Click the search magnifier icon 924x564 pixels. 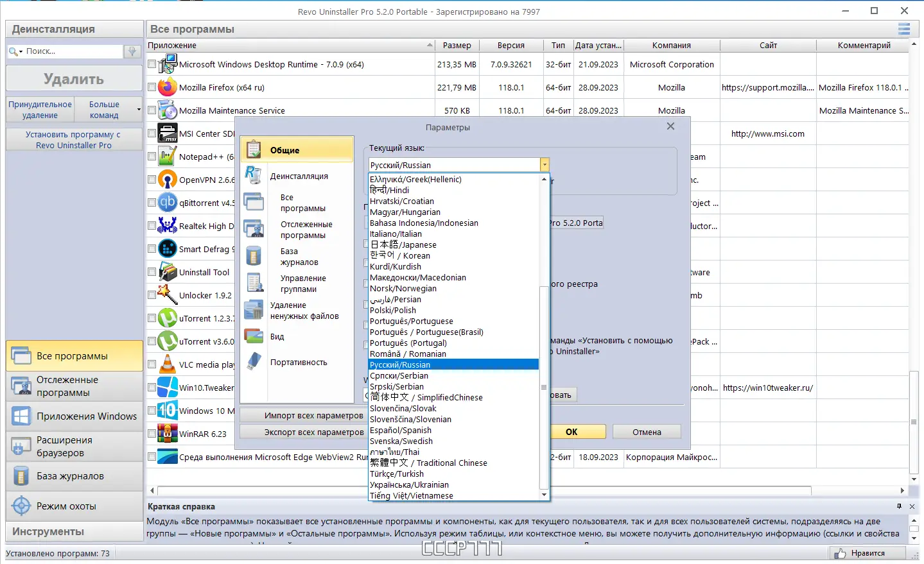point(13,51)
